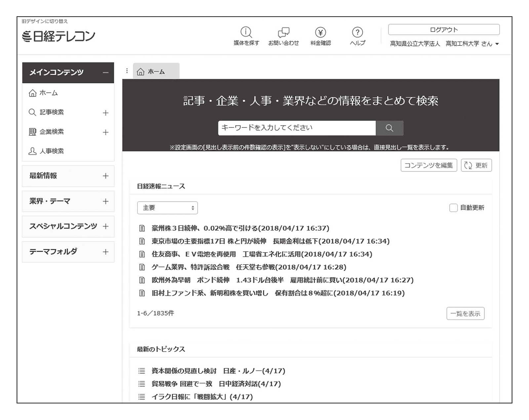Click the 更新 refresh button
The image size is (529, 420).
476,165
